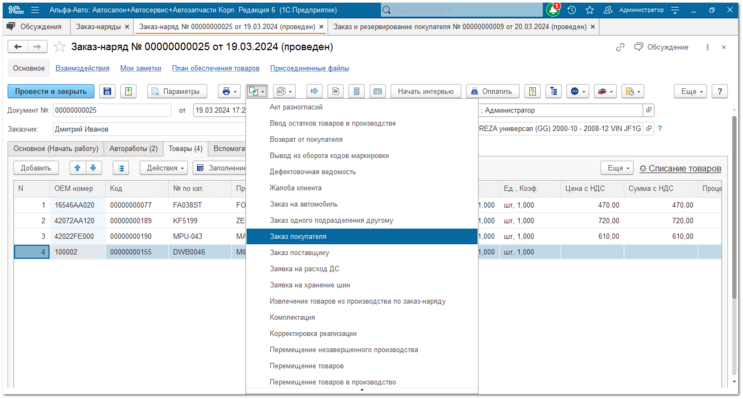Open favorites star in title bar
This screenshot has height=399, width=743.
[589, 9]
